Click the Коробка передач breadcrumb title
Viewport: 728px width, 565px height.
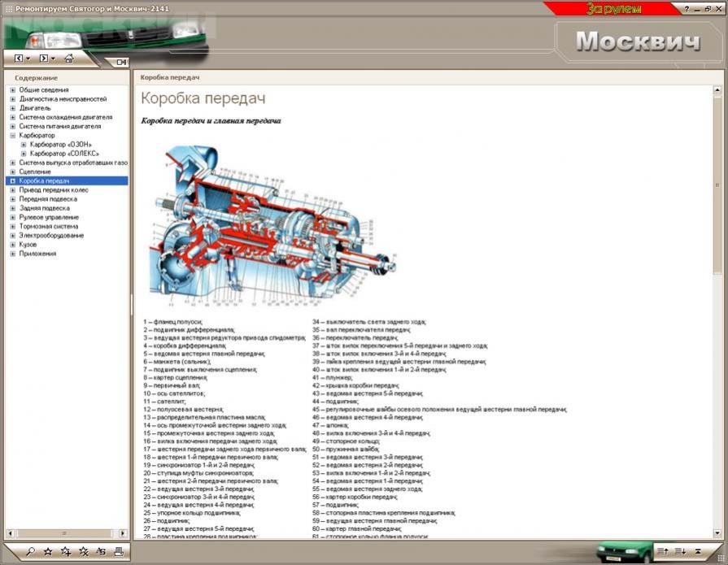click(x=170, y=77)
